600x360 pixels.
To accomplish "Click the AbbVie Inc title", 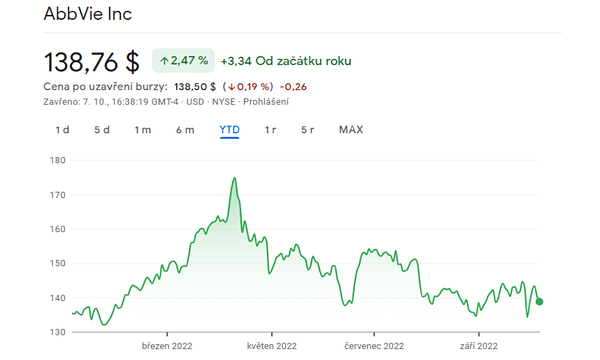I will tap(88, 14).
